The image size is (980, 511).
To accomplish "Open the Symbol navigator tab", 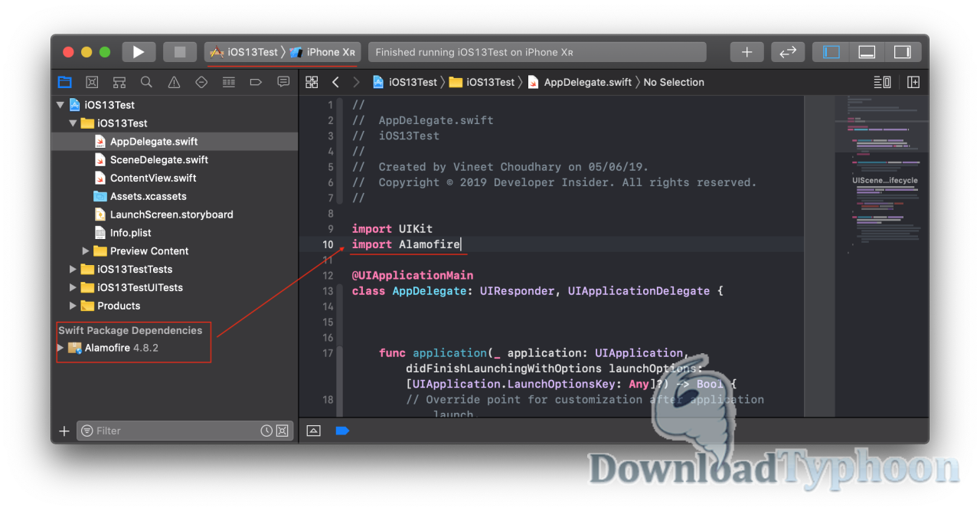I will pyautogui.click(x=119, y=82).
